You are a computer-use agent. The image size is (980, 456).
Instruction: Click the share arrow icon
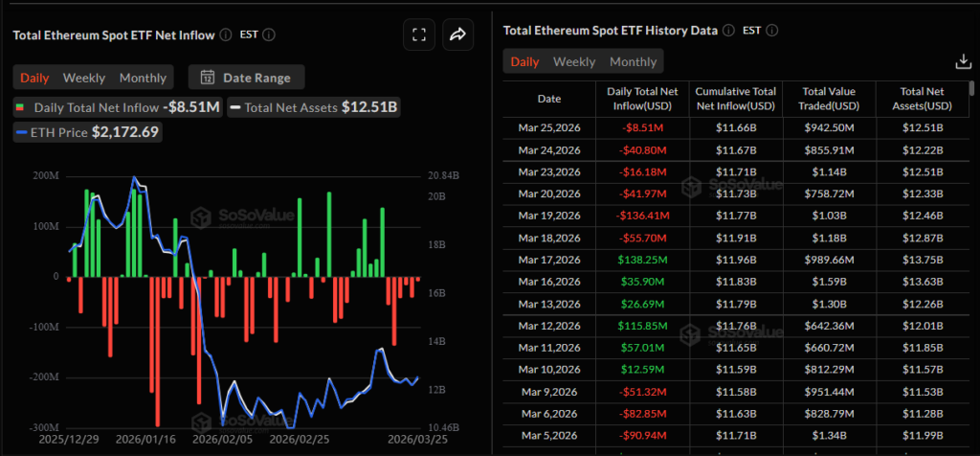(457, 35)
